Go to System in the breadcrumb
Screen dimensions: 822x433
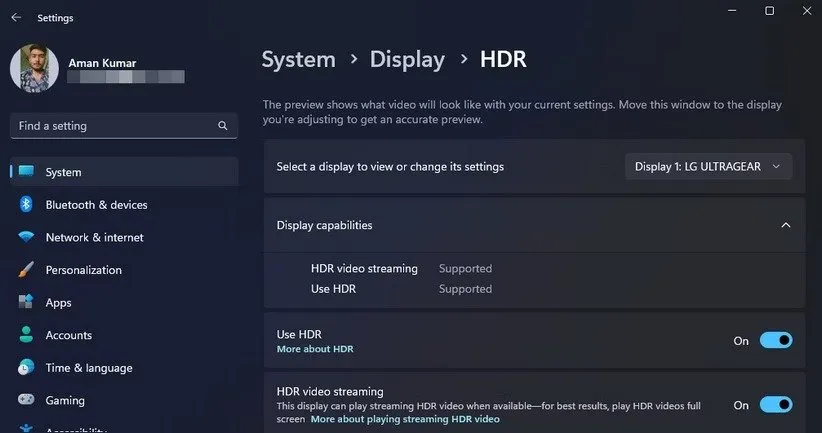coord(298,60)
